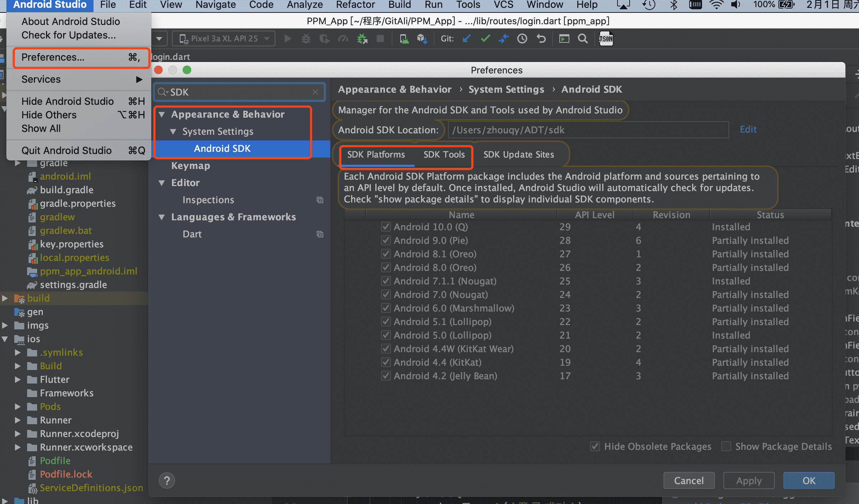
Task: Open the AVD Manager icon
Action: 404,38
